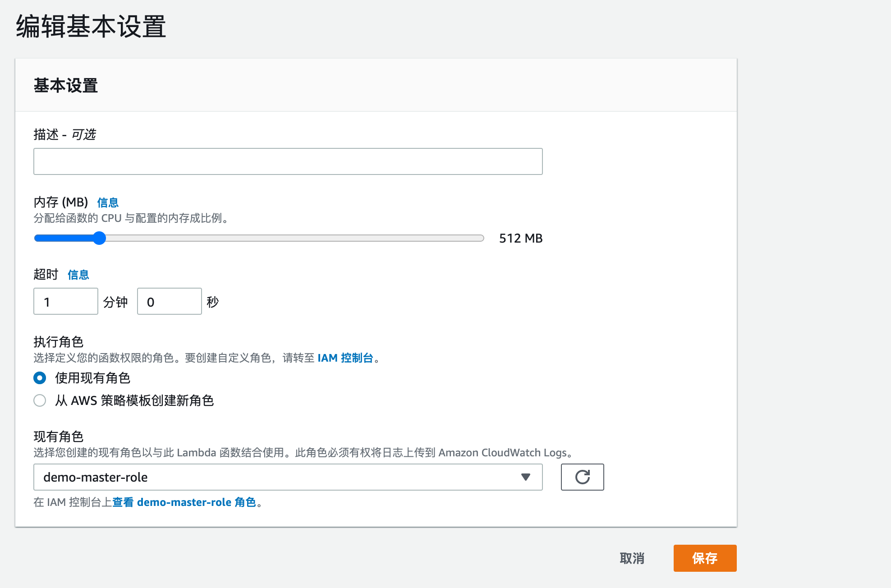Click the far right end of memory slider track
891x588 pixels.
(x=481, y=238)
